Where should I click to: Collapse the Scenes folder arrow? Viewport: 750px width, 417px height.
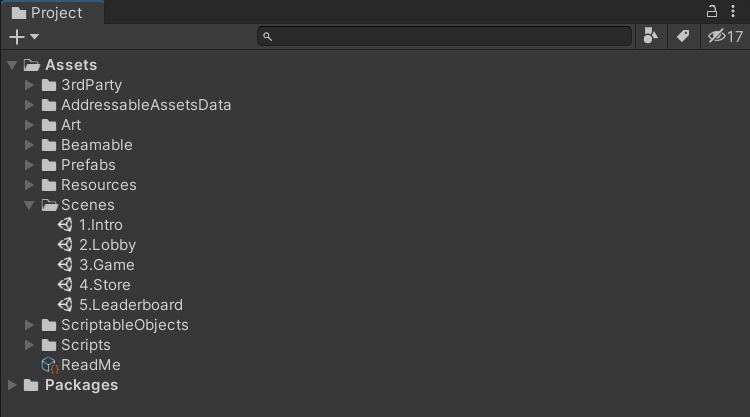pos(30,205)
